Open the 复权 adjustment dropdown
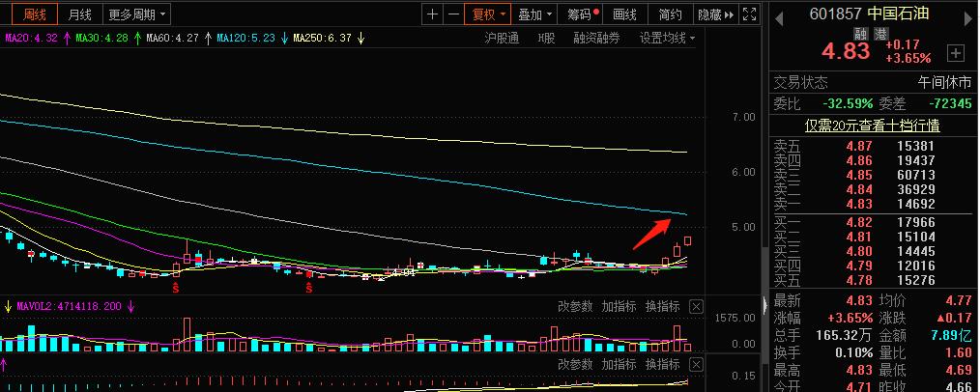This screenshot has height=392, width=980. click(x=487, y=14)
